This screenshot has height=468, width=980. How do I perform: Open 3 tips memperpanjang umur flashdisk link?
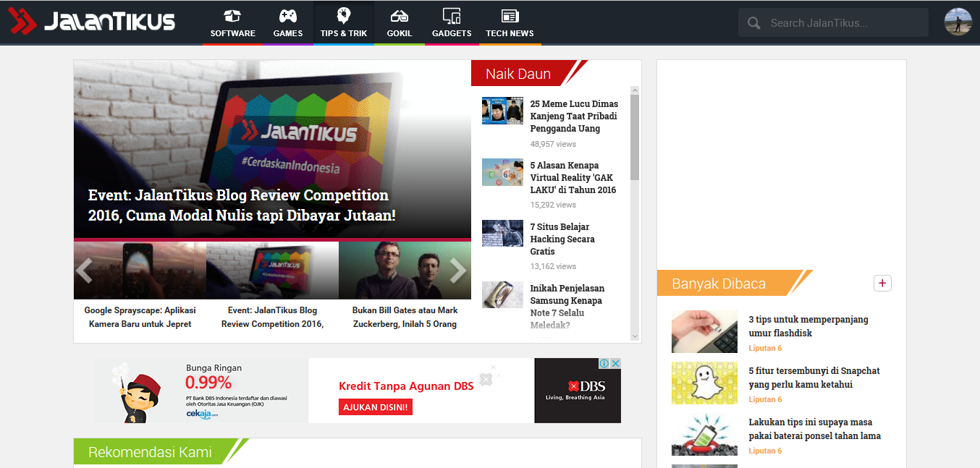[x=808, y=326]
